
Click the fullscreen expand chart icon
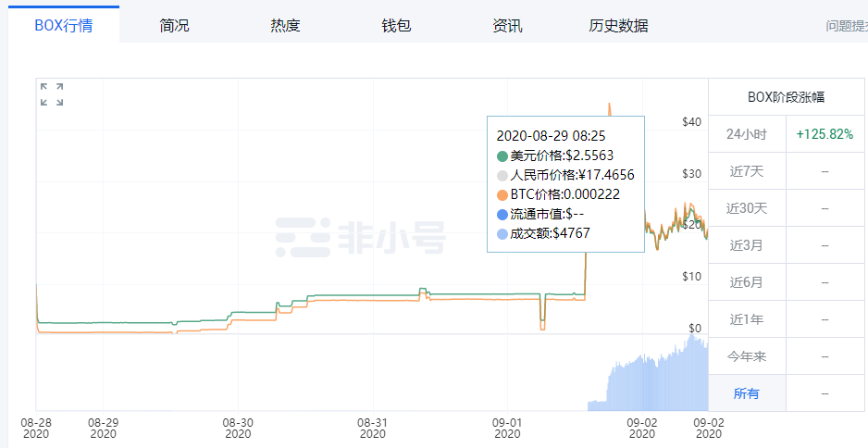[x=52, y=94]
